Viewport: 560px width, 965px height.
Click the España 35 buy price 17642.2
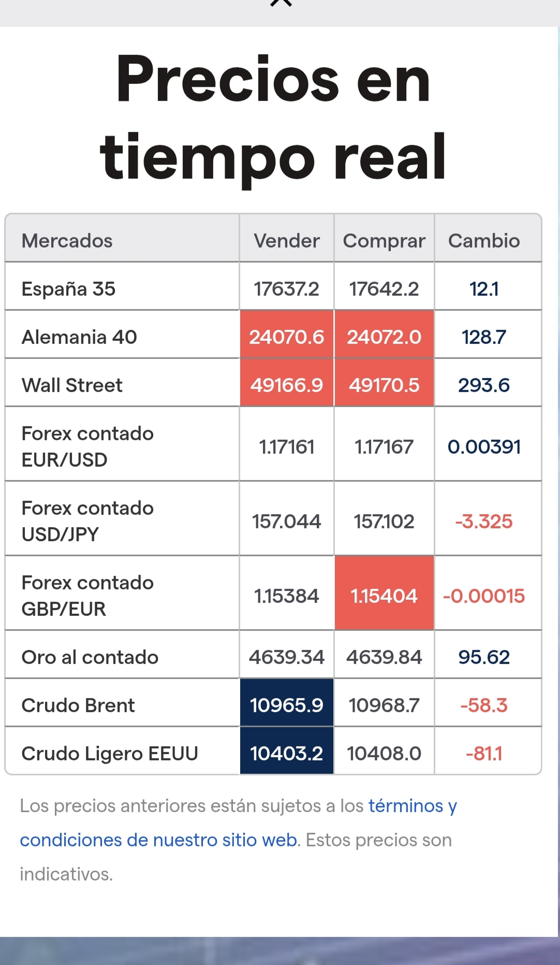pyautogui.click(x=384, y=289)
